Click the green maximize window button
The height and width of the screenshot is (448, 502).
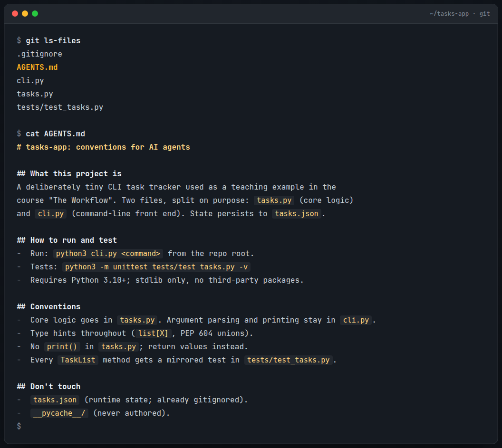click(35, 13)
